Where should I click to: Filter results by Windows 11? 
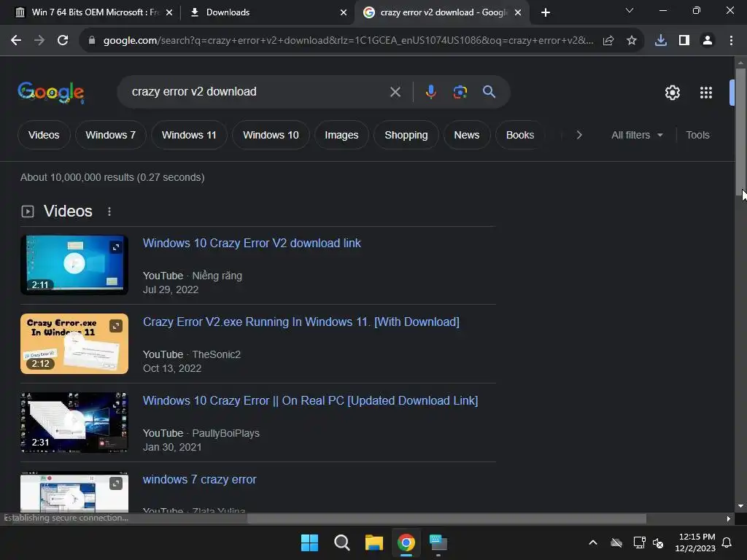point(189,135)
